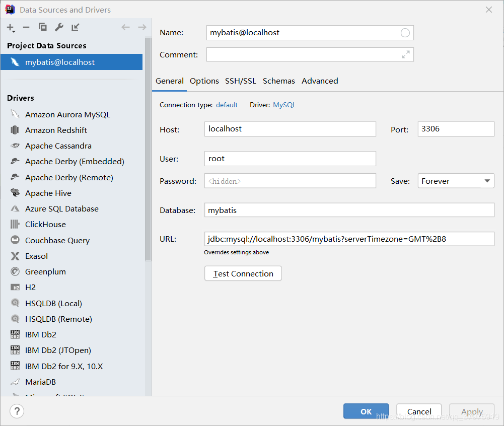Click the H2 driver icon

click(x=15, y=288)
